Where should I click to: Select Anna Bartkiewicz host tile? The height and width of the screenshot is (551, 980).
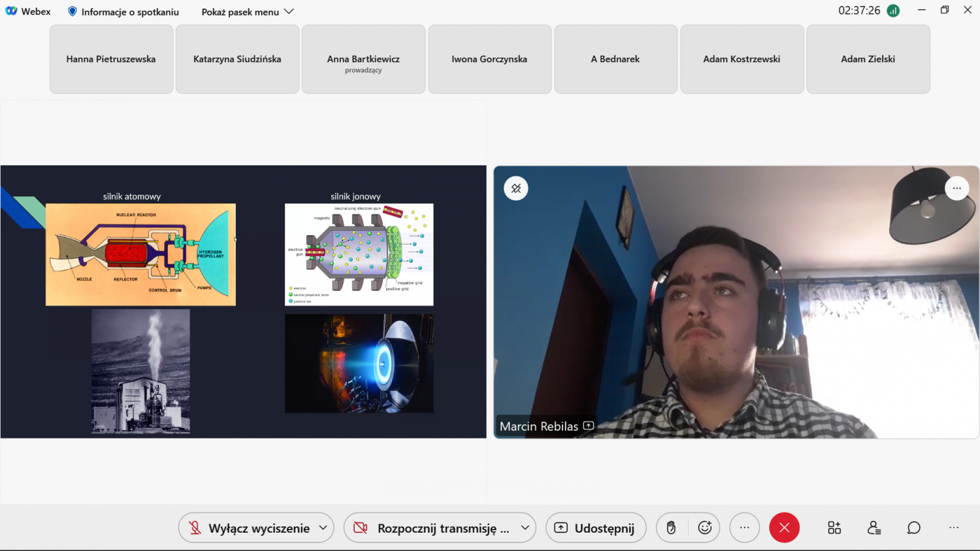[x=363, y=59]
